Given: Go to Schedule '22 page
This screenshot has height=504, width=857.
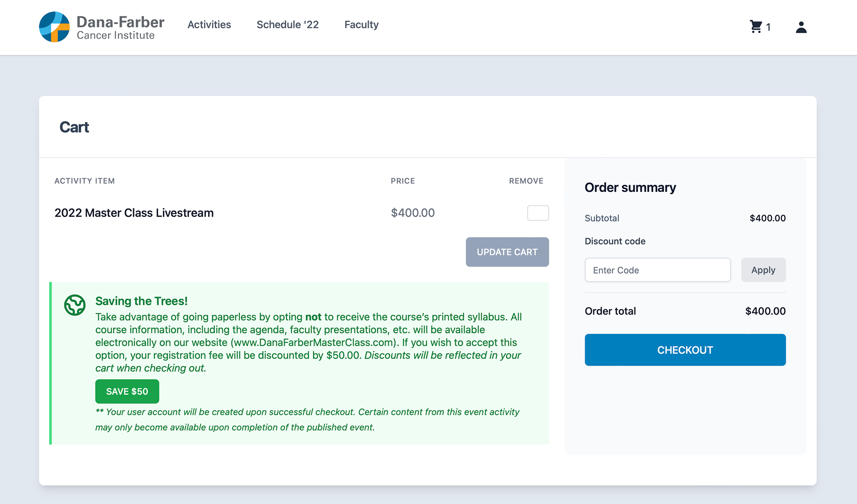Looking at the screenshot, I should pos(287,25).
